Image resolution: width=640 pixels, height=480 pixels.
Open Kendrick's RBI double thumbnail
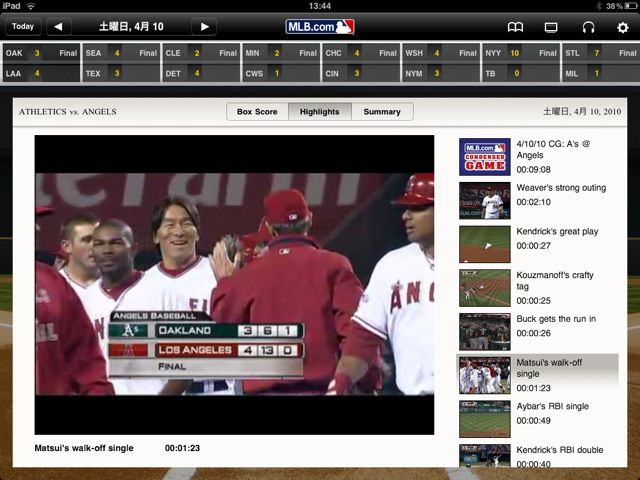(484, 456)
